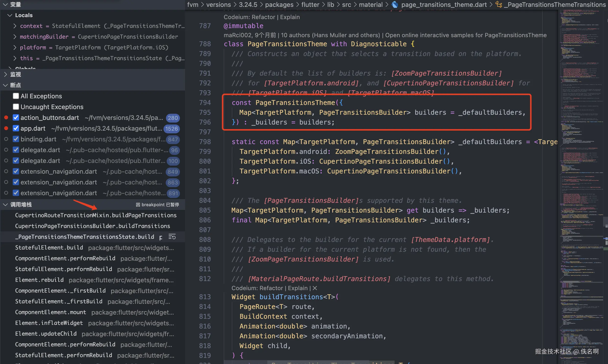Click red breakpoint dot beside app.dart

[x=6, y=128]
